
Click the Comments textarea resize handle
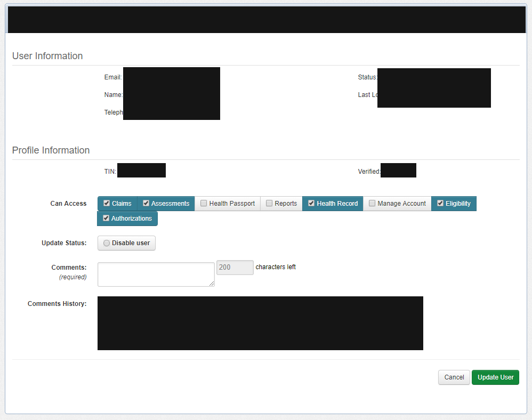212,284
